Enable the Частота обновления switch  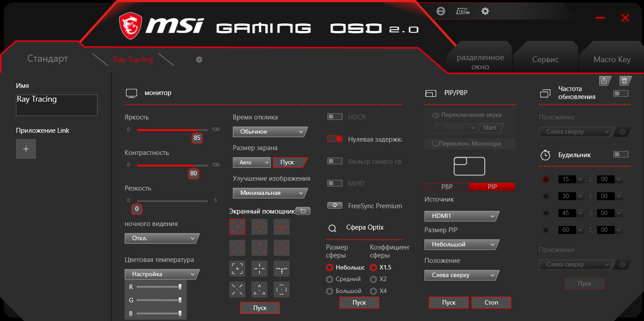tap(620, 93)
